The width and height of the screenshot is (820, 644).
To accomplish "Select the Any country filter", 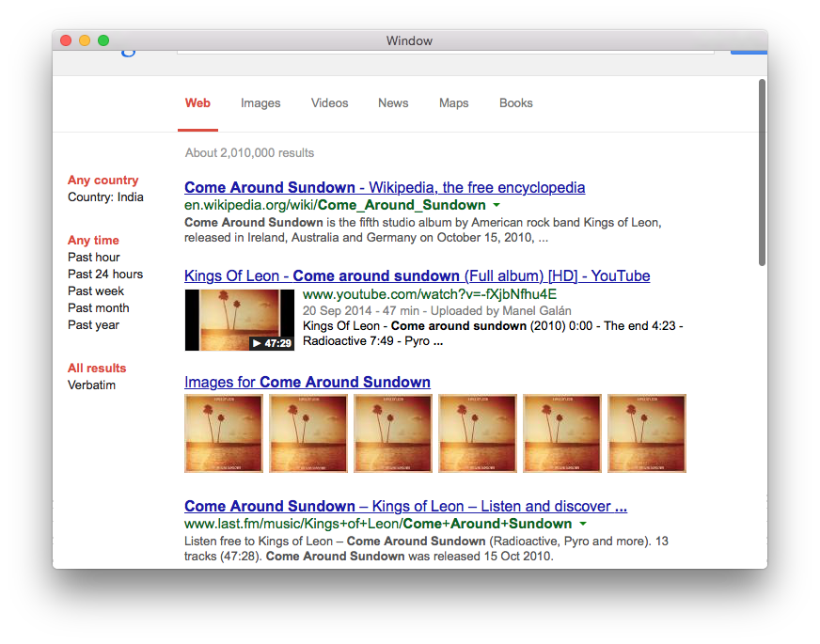I will point(103,180).
